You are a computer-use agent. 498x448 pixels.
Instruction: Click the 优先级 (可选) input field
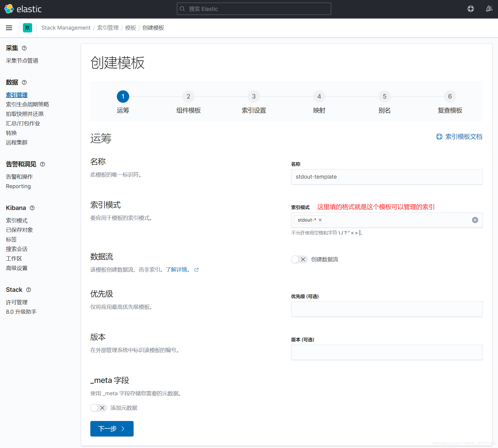(x=387, y=309)
